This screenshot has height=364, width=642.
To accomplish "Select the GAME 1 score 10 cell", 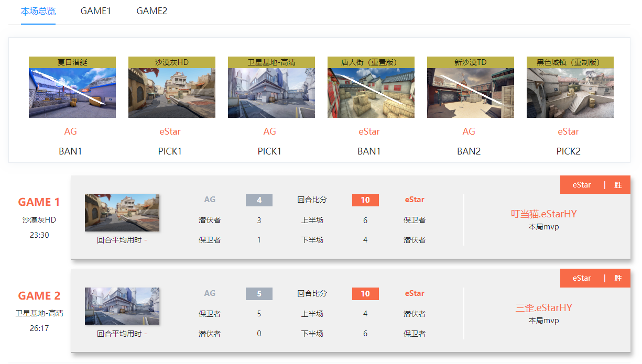I will pos(365,200).
